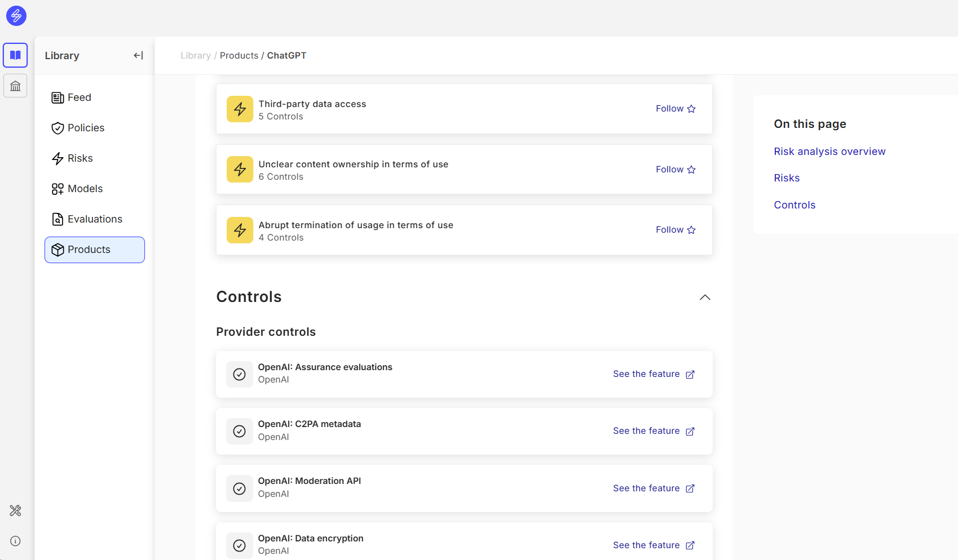Collapse the Library sidebar panel

(138, 55)
